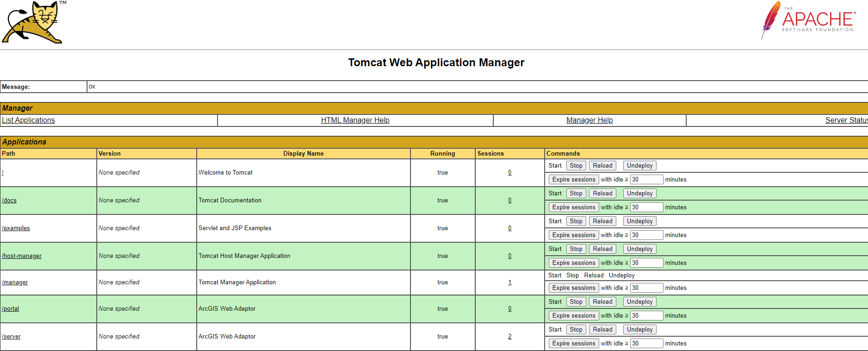Reload the Welcome to Tomcat application
This screenshot has width=868, height=351.
602,166
